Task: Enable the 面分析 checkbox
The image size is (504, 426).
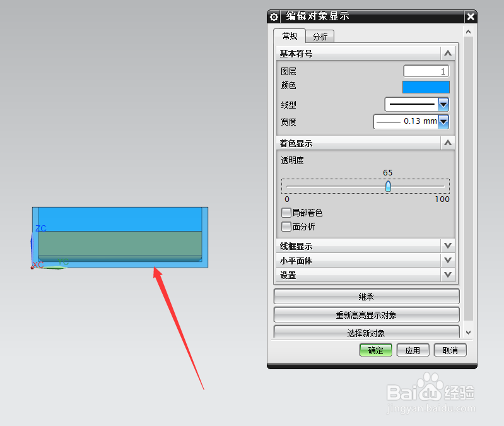Action: (286, 227)
